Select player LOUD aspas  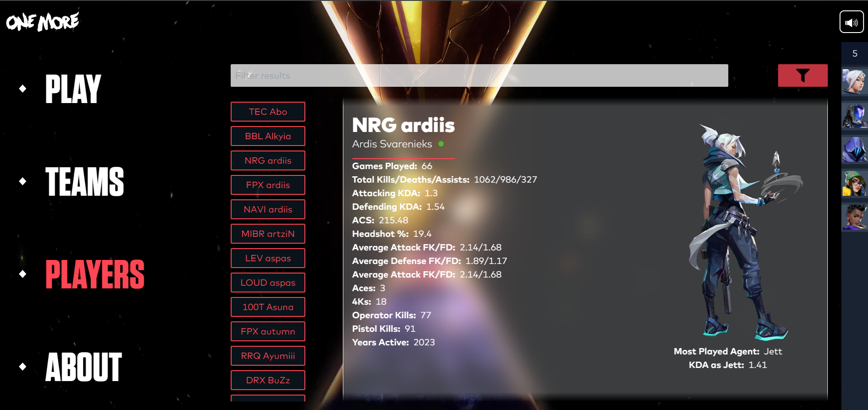pyautogui.click(x=268, y=283)
